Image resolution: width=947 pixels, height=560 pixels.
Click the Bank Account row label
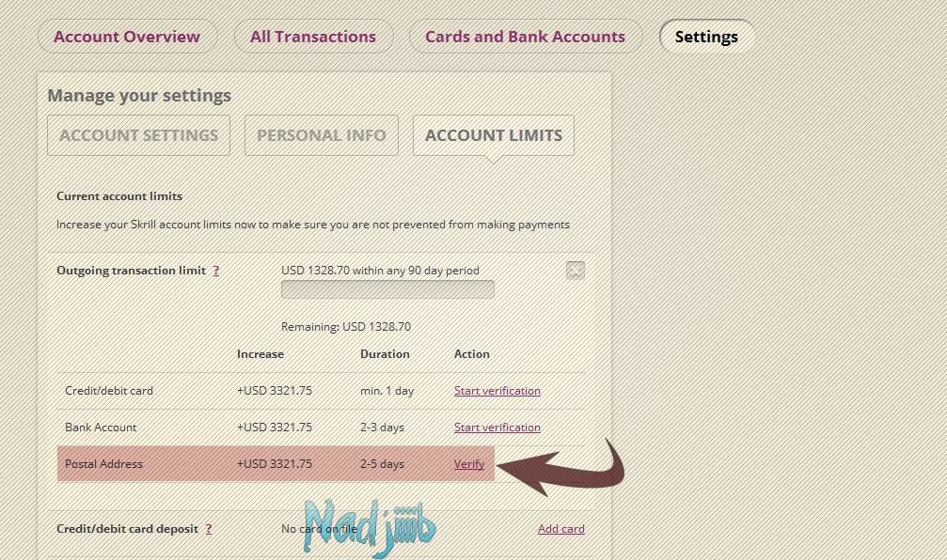click(x=101, y=428)
